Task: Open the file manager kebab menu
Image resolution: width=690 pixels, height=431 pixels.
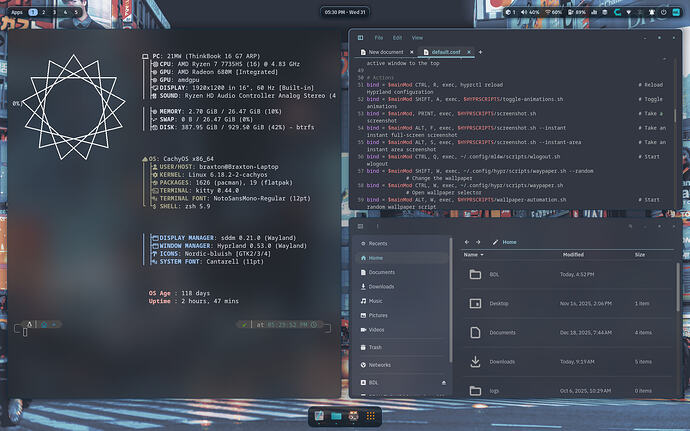Action: coord(378,226)
